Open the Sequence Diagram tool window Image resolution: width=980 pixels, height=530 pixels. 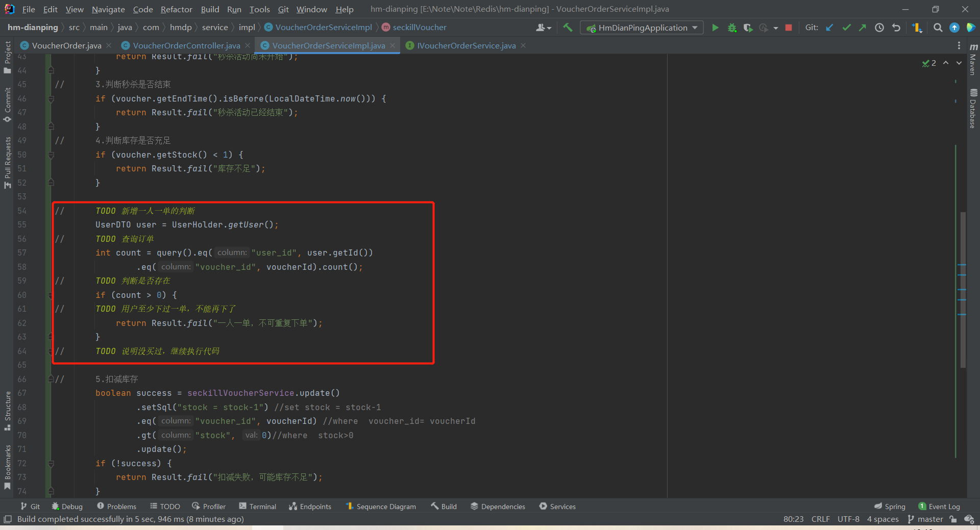[381, 506]
